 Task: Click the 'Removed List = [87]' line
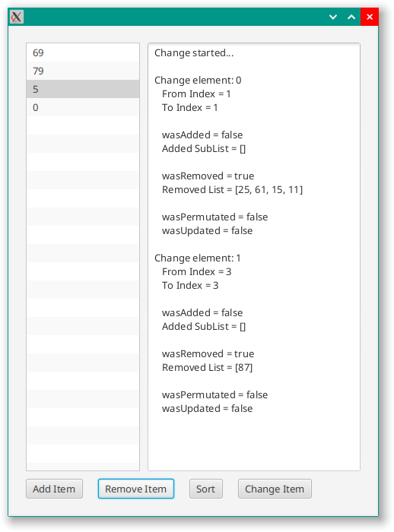(207, 367)
